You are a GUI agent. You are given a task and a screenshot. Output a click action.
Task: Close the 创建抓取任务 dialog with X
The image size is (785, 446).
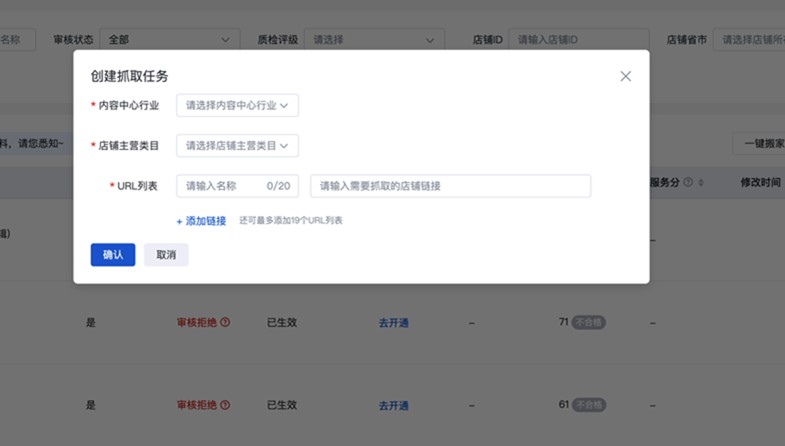click(625, 76)
